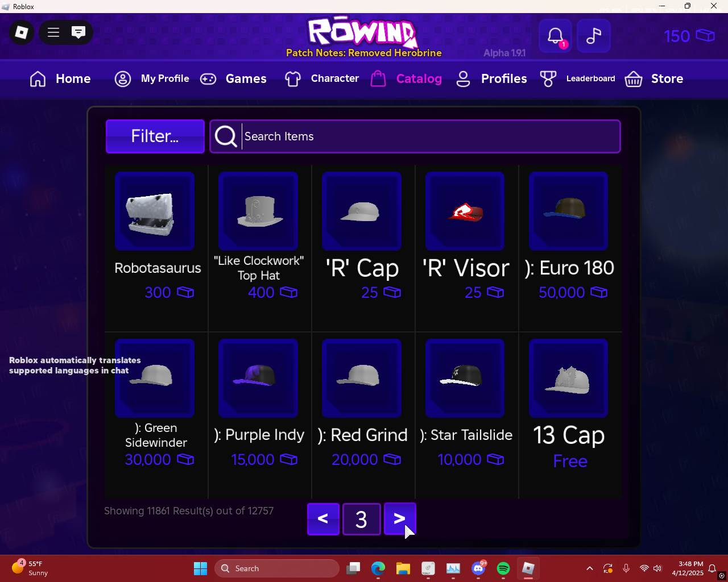Image resolution: width=728 pixels, height=582 pixels.
Task: Select the Robotasaurus item thumbnail
Action: tap(155, 211)
